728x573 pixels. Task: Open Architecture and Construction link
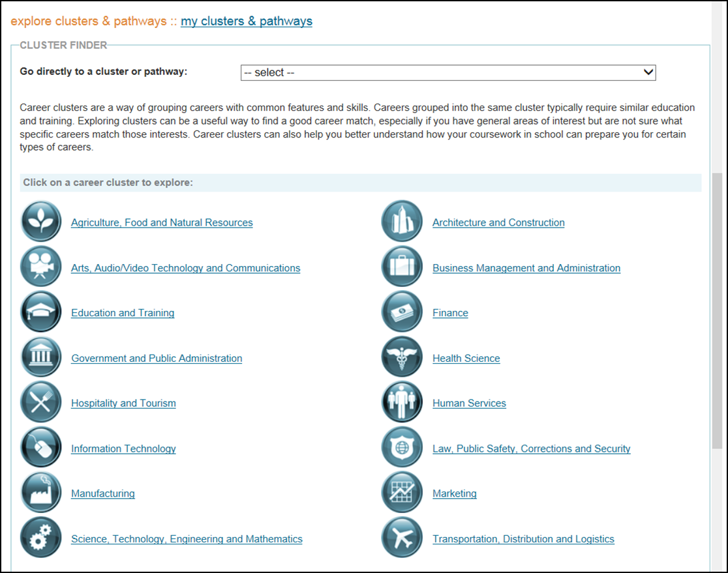[498, 223]
